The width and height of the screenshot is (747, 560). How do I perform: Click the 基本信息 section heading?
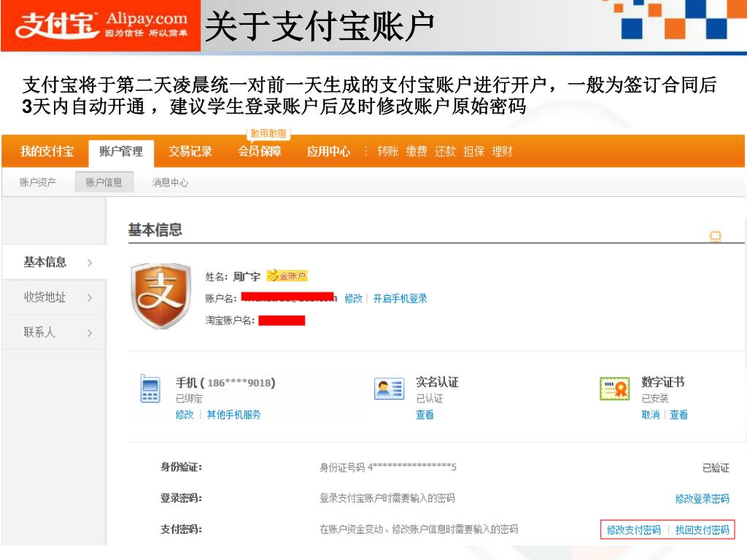coord(155,230)
